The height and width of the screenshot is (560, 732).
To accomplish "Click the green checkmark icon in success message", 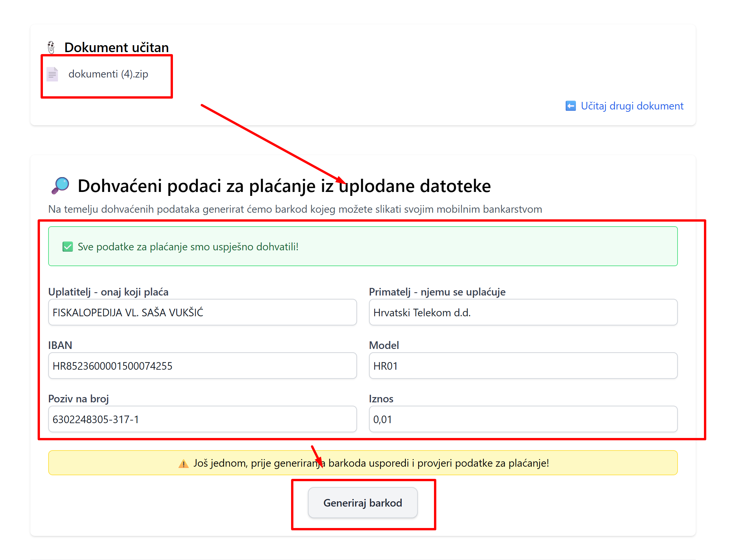I will coord(68,247).
